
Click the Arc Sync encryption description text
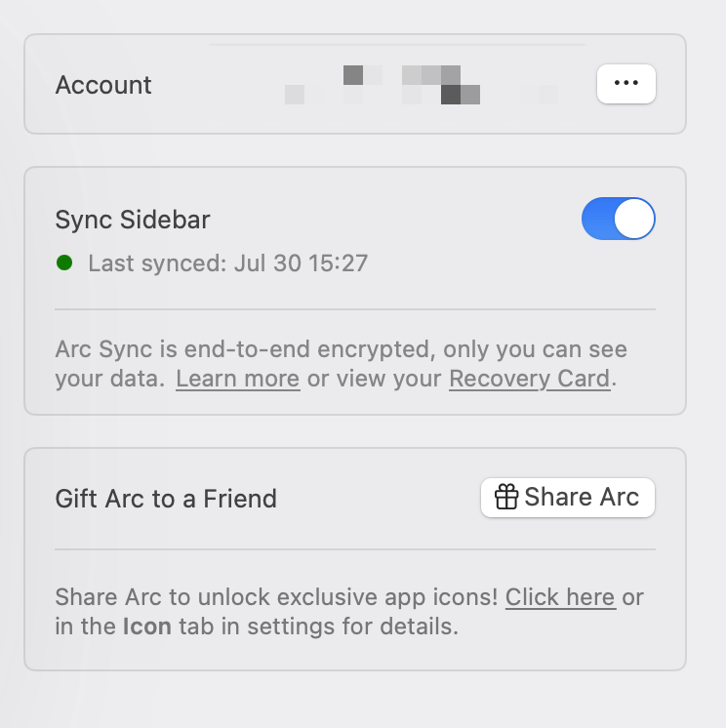pos(342,364)
